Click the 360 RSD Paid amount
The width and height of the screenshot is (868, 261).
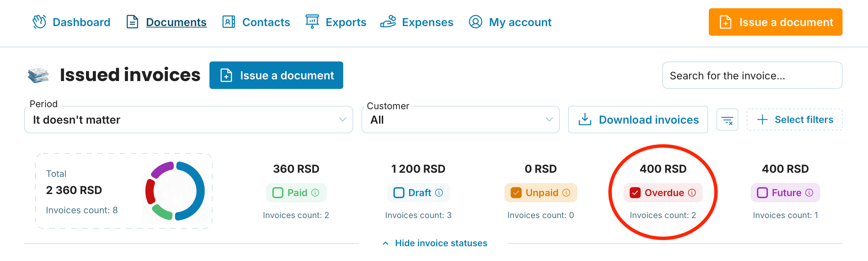tap(296, 169)
